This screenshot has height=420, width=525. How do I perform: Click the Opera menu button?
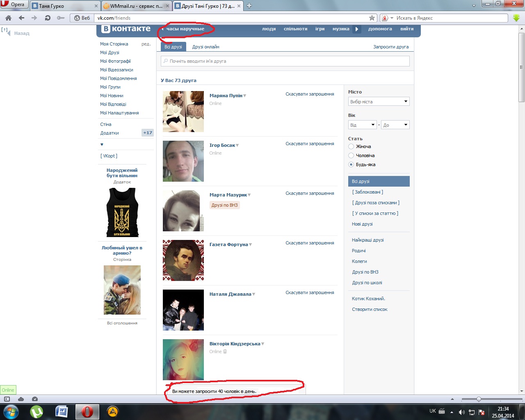click(x=14, y=5)
